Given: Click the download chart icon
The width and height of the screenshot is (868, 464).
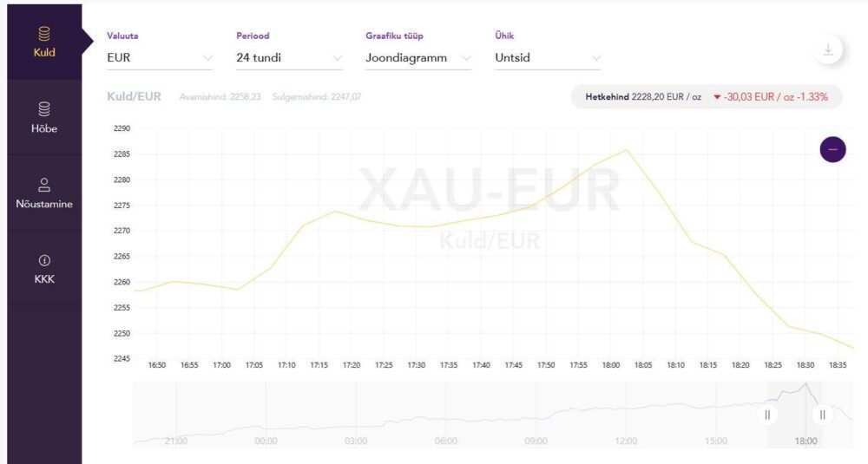Looking at the screenshot, I should [x=828, y=49].
